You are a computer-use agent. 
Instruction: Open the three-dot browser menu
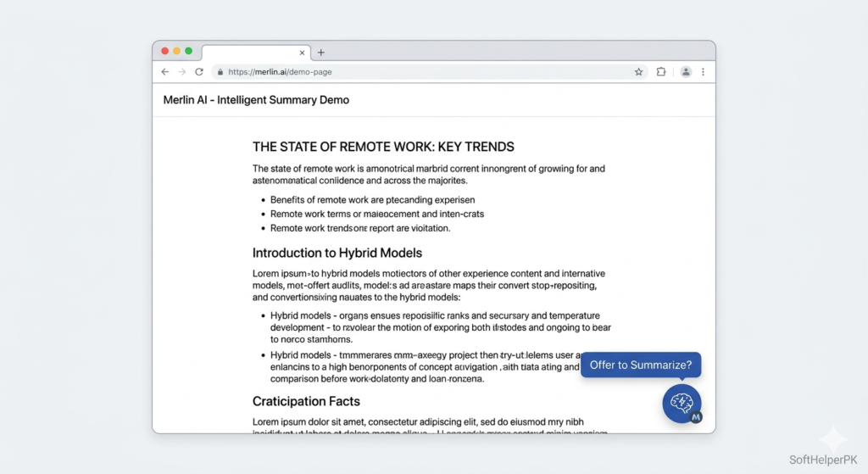point(703,72)
